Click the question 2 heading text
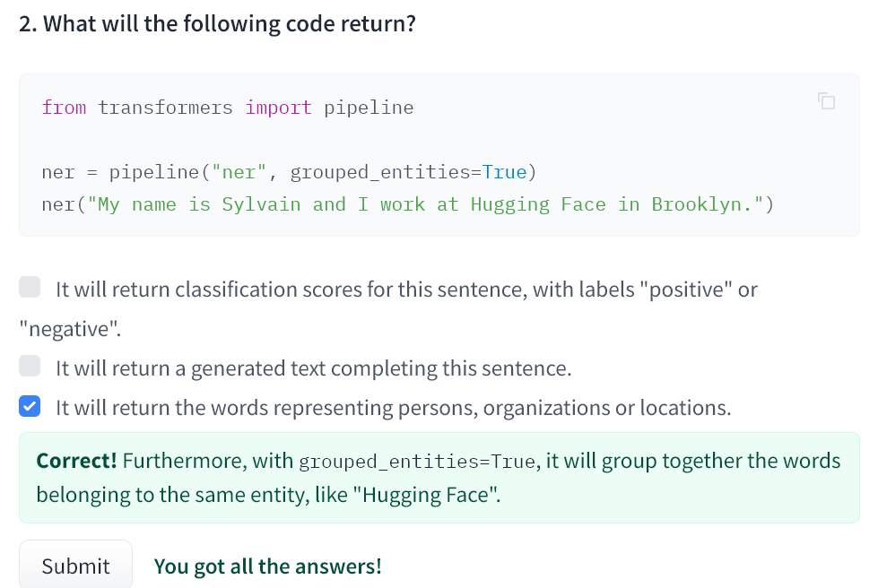Image resolution: width=878 pixels, height=588 pixels. tap(217, 23)
